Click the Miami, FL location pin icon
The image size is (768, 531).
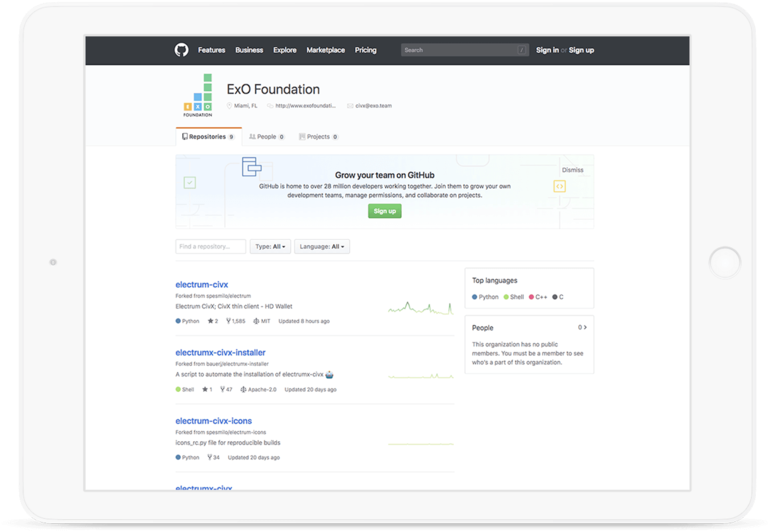point(229,105)
